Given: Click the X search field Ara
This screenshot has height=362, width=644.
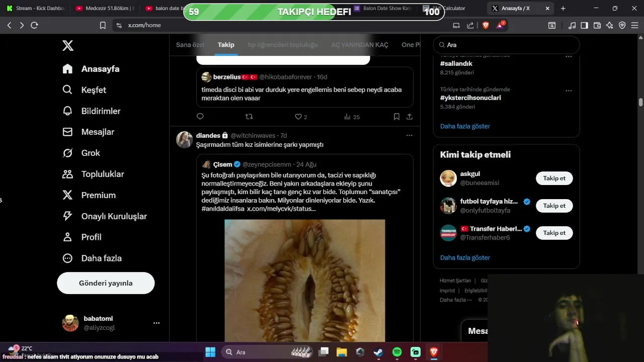Looking at the screenshot, I should pyautogui.click(x=507, y=45).
